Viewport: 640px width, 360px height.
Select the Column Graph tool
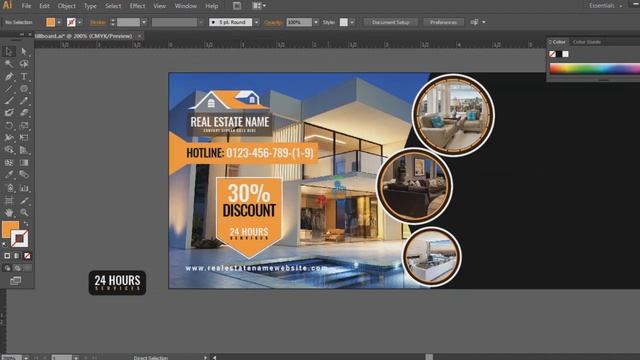tap(24, 188)
